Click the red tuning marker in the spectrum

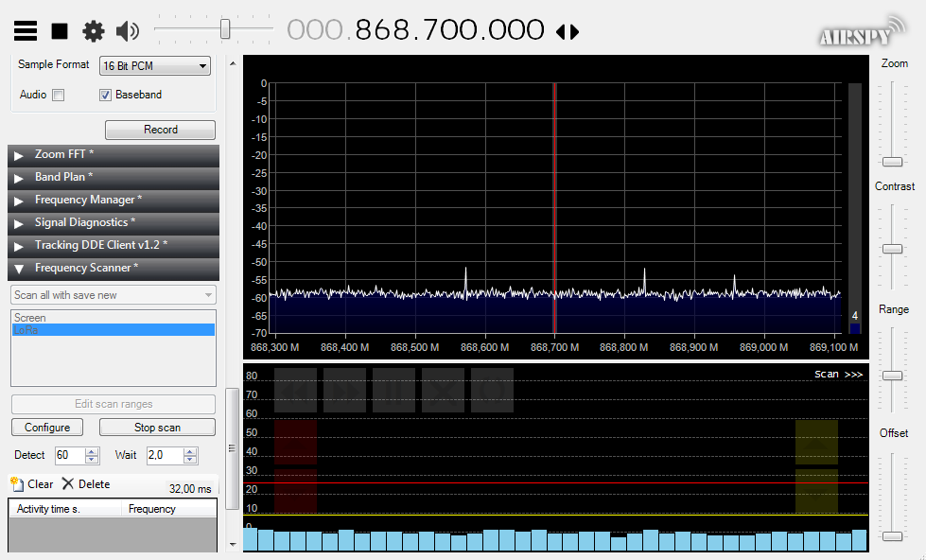point(554,208)
